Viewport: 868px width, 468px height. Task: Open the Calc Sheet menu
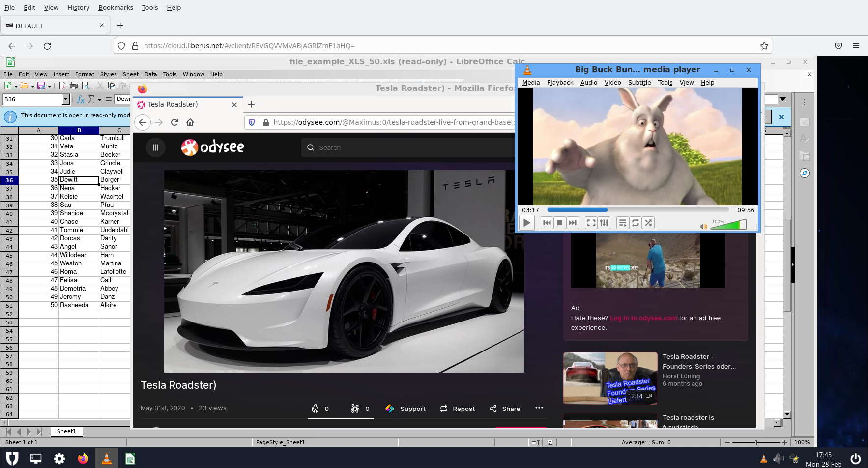pyautogui.click(x=130, y=74)
